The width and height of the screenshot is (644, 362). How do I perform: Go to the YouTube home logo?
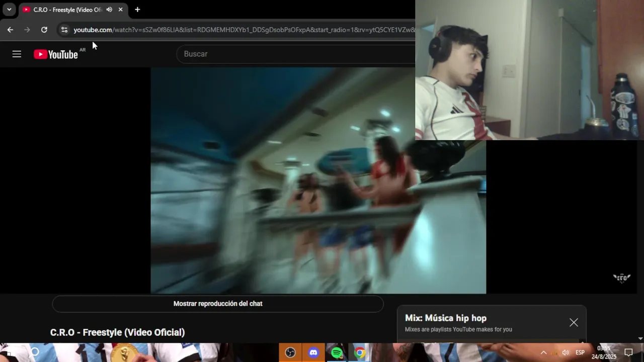pyautogui.click(x=56, y=54)
